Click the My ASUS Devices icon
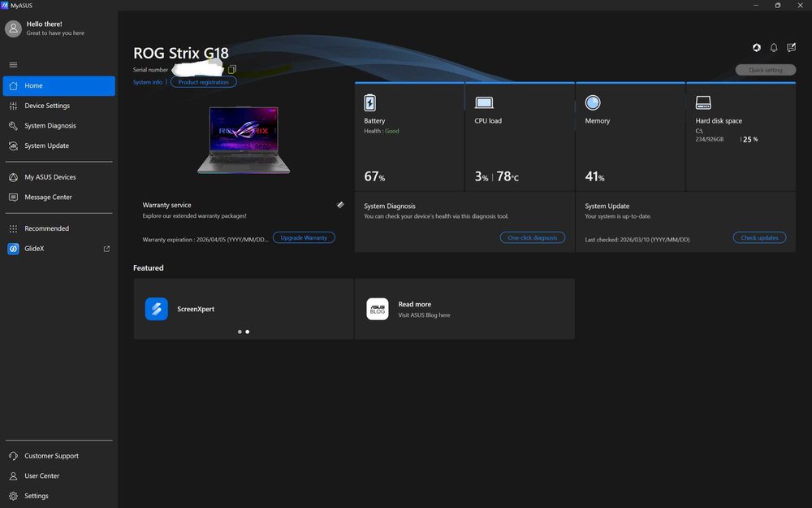Viewport: 812px width, 508px height. (14, 177)
